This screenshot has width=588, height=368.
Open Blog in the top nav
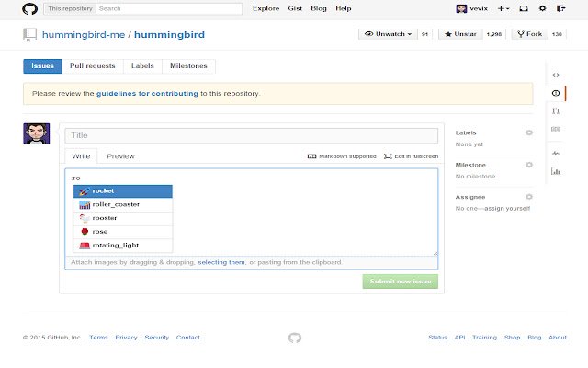(x=319, y=8)
